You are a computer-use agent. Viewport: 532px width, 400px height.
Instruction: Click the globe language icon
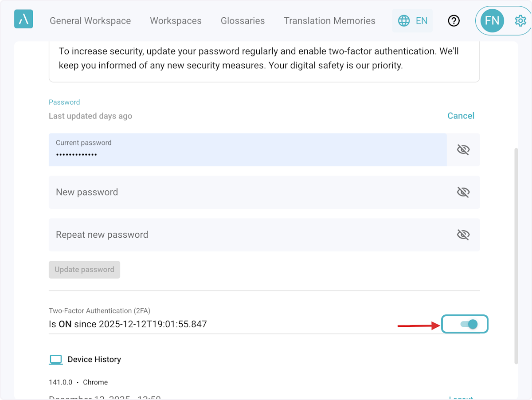pyautogui.click(x=403, y=20)
